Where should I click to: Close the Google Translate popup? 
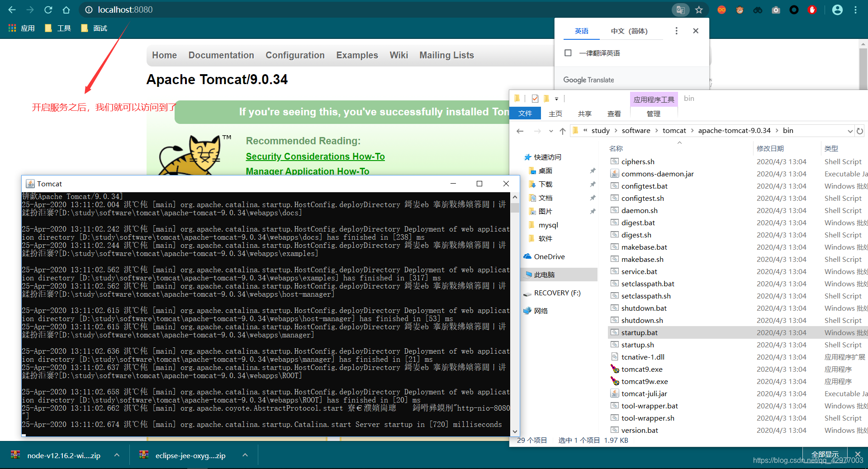point(696,31)
